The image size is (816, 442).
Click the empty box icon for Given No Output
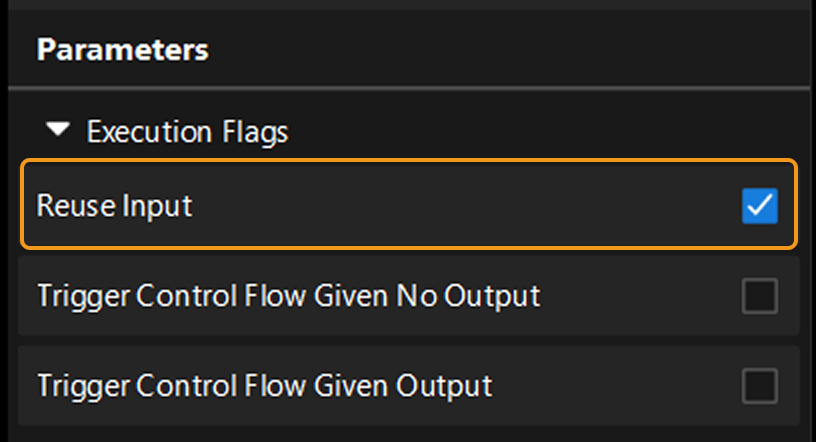(x=759, y=296)
